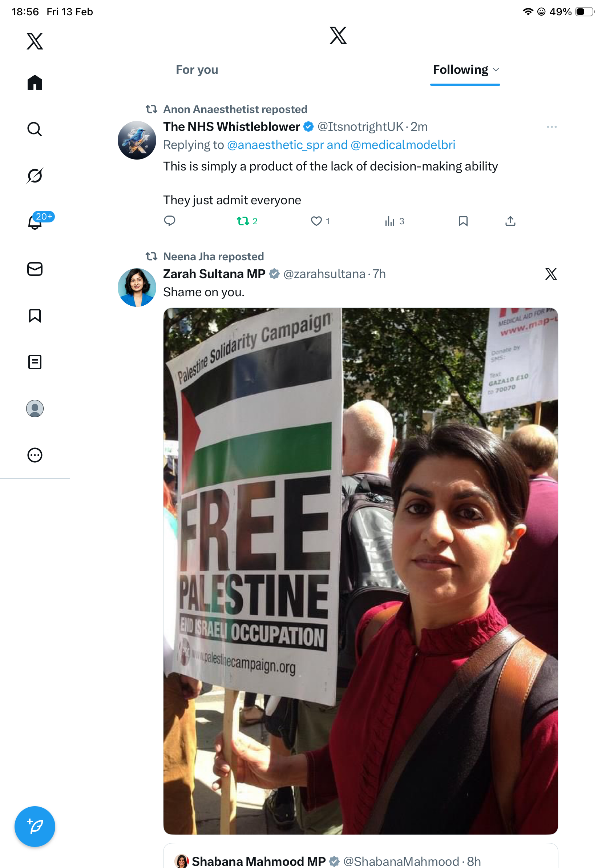Image resolution: width=606 pixels, height=868 pixels.
Task: Open the profile avatar in sidebar
Action: click(35, 408)
